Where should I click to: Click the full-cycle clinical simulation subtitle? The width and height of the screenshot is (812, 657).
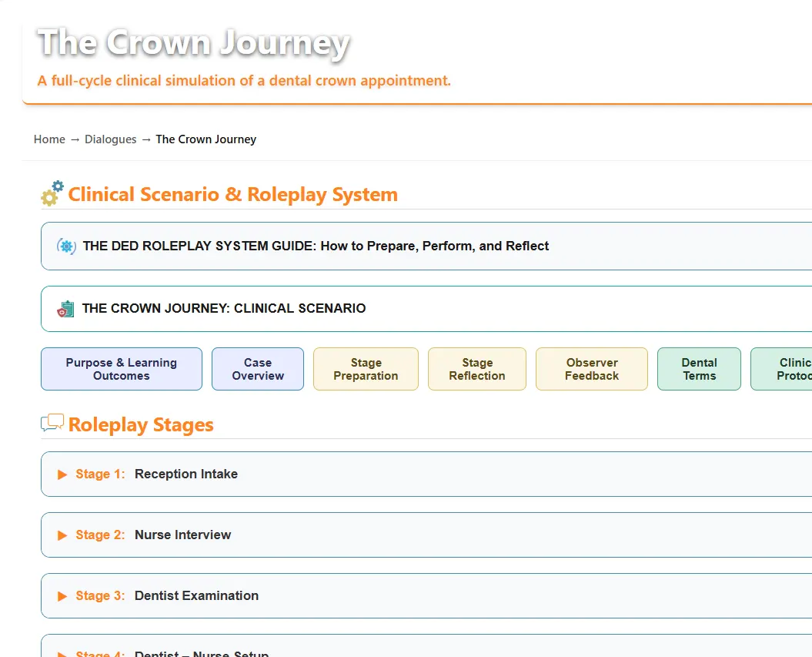tap(244, 81)
